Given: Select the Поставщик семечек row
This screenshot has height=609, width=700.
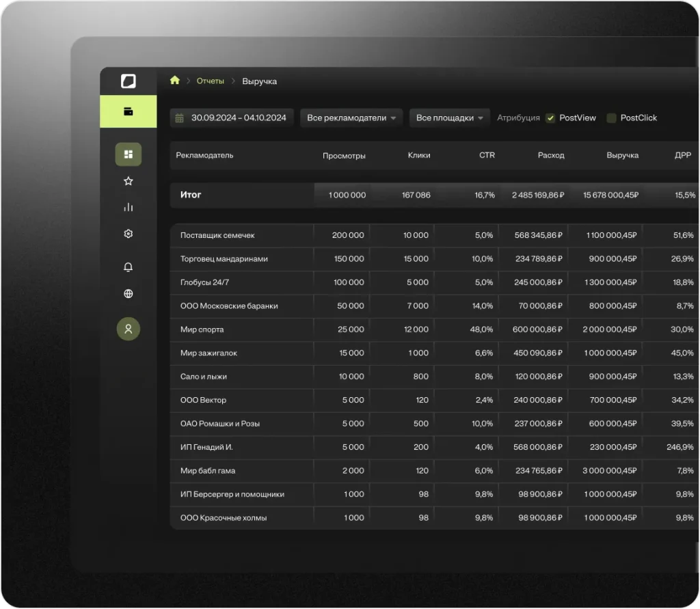Looking at the screenshot, I should (x=217, y=235).
